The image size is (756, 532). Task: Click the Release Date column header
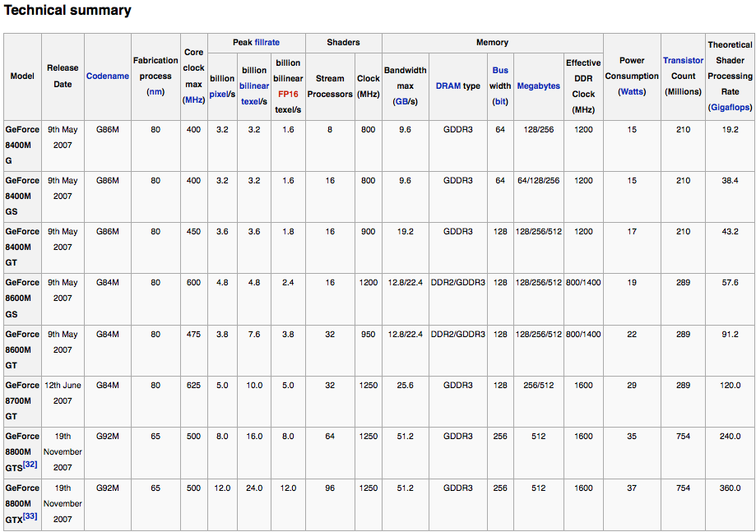click(x=63, y=76)
